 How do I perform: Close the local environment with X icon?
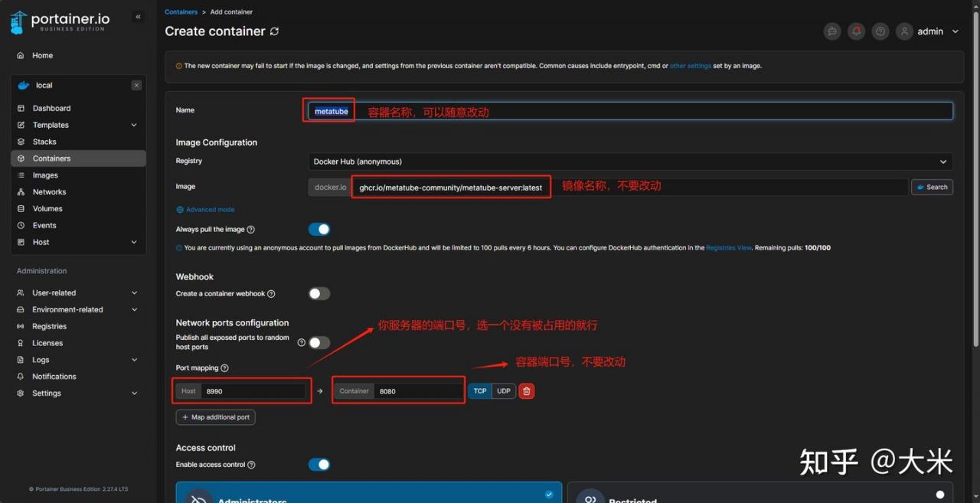point(136,85)
